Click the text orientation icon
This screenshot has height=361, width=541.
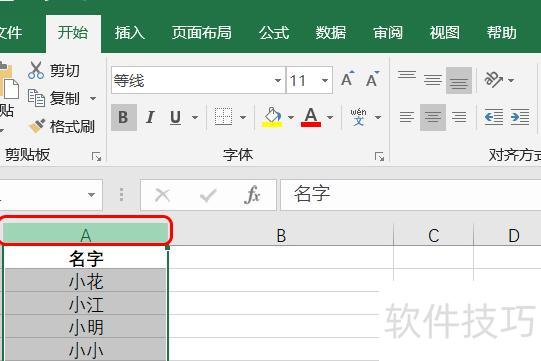pyautogui.click(x=493, y=80)
